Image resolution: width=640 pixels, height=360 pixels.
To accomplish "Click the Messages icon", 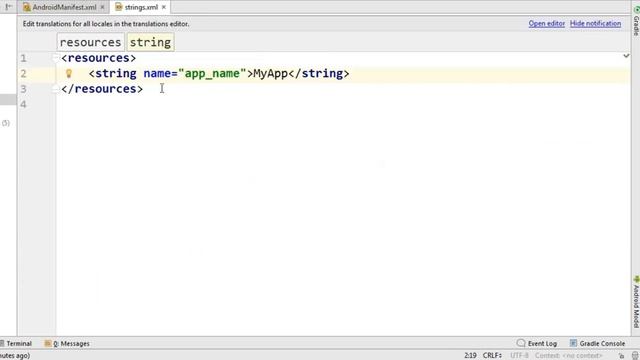I will [x=48, y=344].
